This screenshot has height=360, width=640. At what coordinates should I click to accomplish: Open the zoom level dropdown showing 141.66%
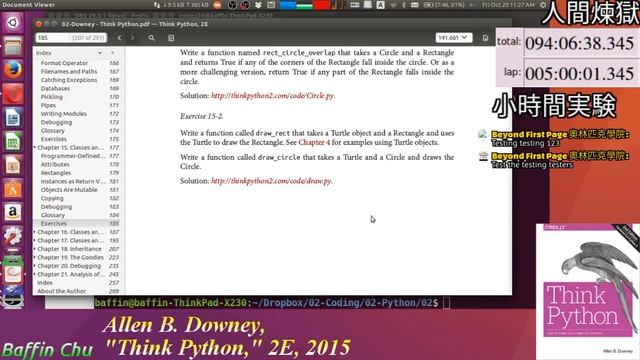coord(453,38)
